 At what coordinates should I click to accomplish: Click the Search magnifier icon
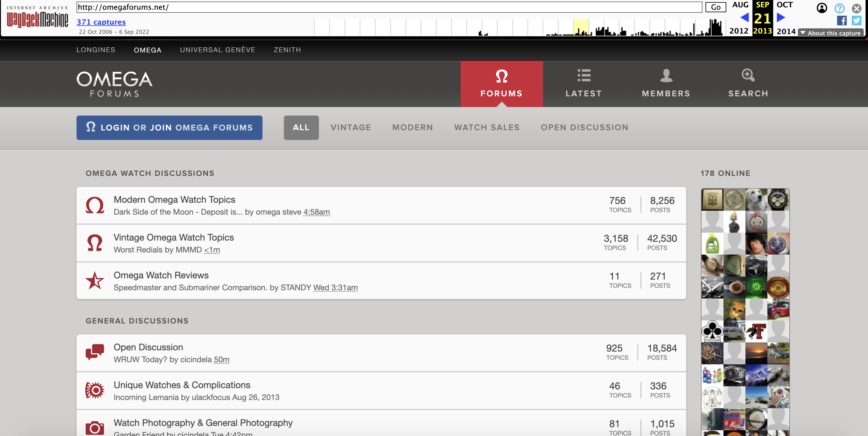click(748, 75)
